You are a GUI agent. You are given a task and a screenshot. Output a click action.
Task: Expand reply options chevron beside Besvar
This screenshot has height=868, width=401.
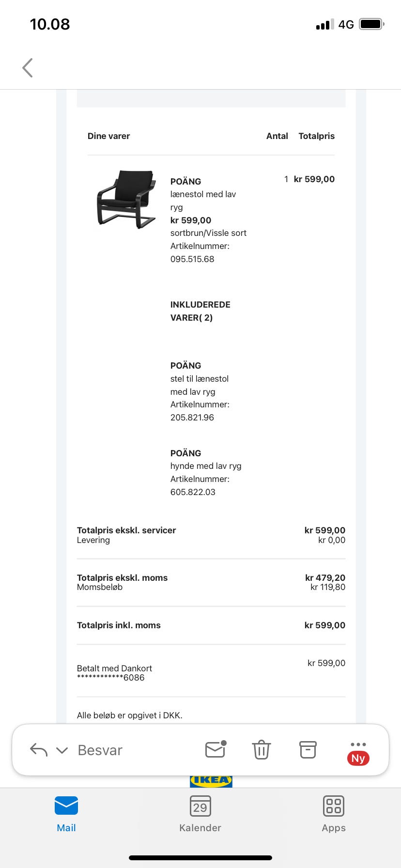pos(62,750)
